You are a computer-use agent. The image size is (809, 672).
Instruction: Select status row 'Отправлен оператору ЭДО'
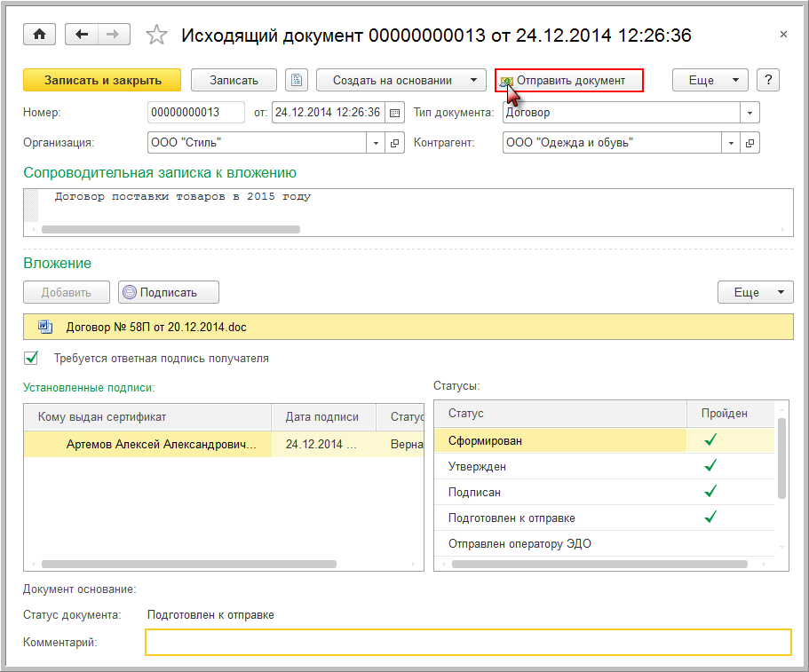tap(604, 543)
